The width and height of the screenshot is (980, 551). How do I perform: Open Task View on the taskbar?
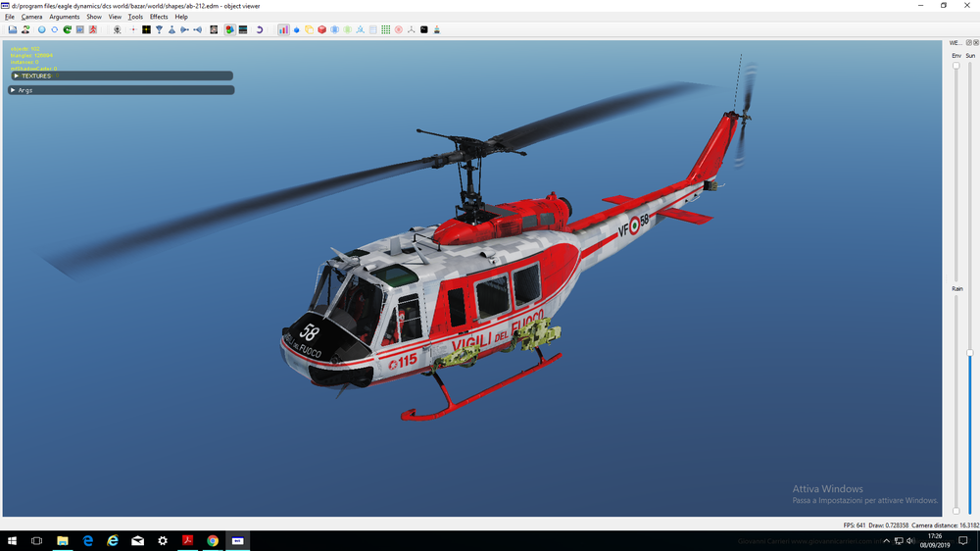click(37, 541)
